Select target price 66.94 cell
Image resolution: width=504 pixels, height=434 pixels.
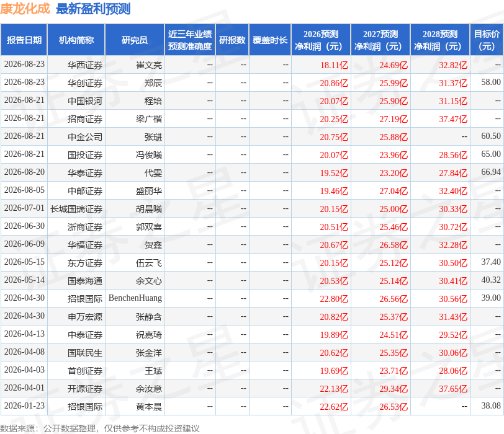(x=491, y=172)
